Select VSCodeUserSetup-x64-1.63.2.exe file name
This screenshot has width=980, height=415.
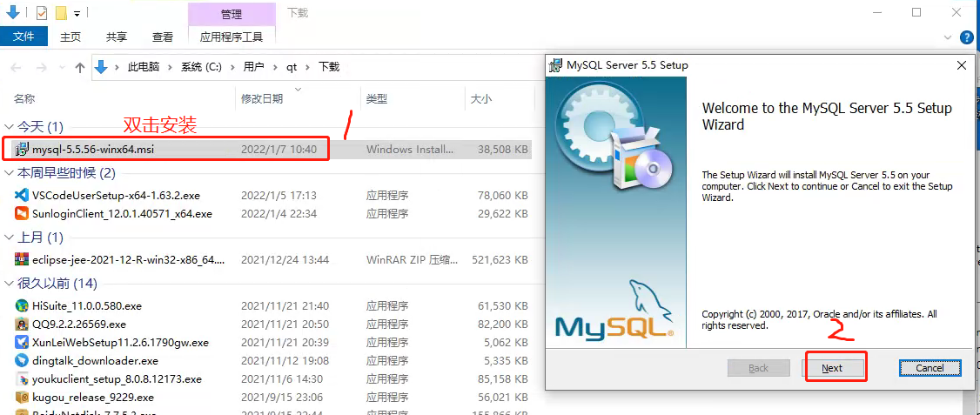pos(117,196)
